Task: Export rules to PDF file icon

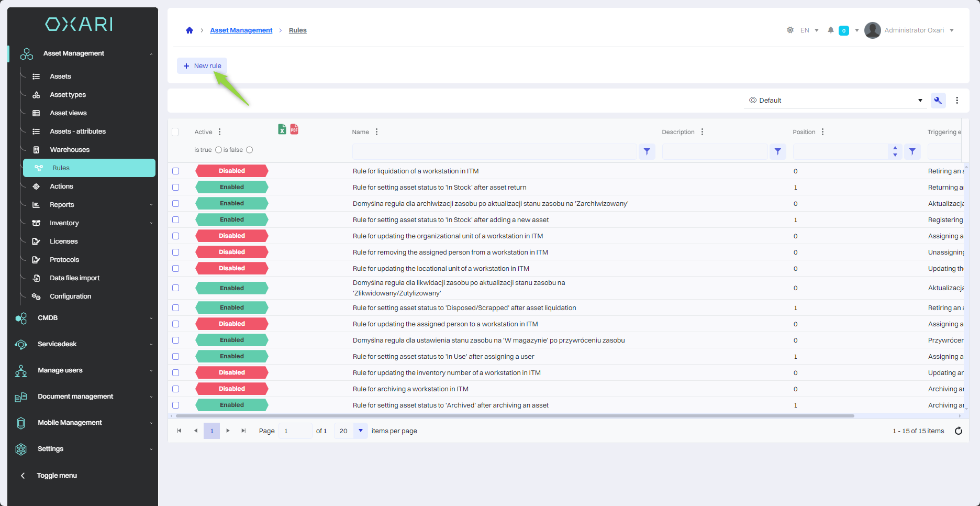Action: coord(294,129)
